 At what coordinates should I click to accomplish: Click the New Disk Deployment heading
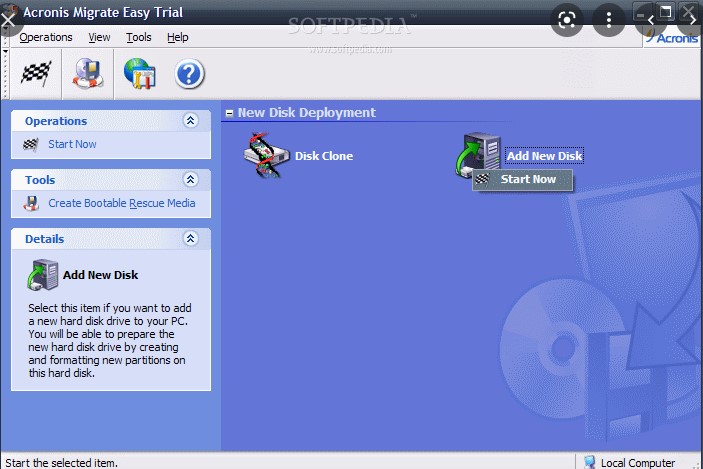(307, 113)
